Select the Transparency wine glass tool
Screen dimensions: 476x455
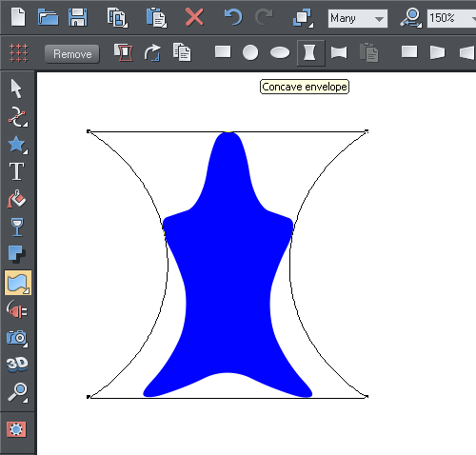tap(17, 227)
